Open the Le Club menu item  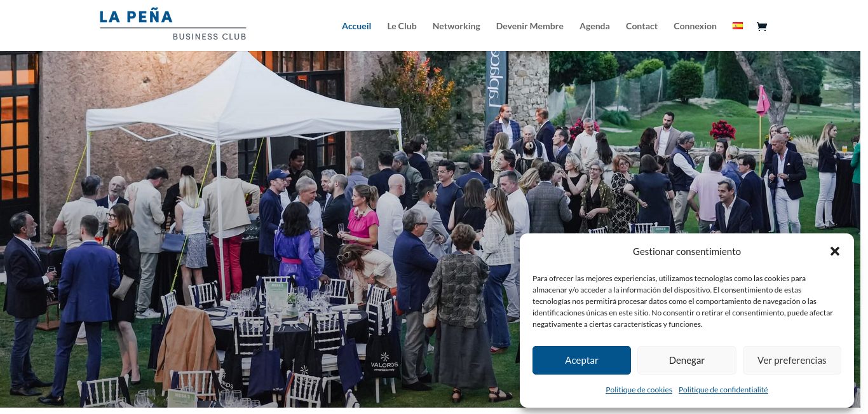point(402,26)
